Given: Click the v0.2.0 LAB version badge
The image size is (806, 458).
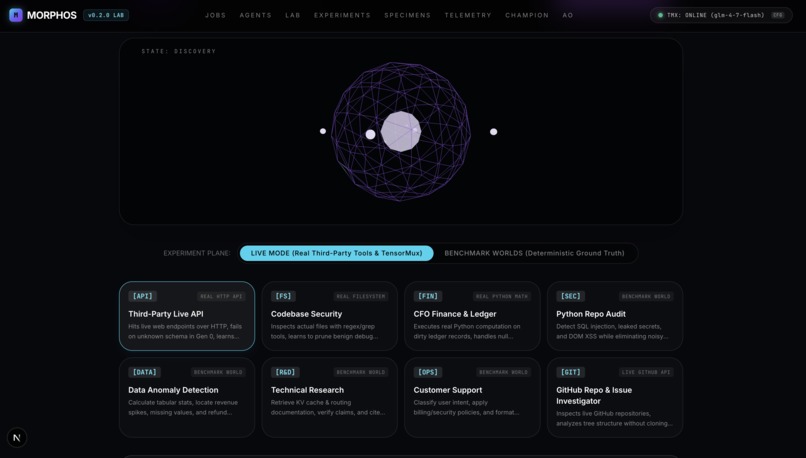Looking at the screenshot, I should pyautogui.click(x=106, y=15).
